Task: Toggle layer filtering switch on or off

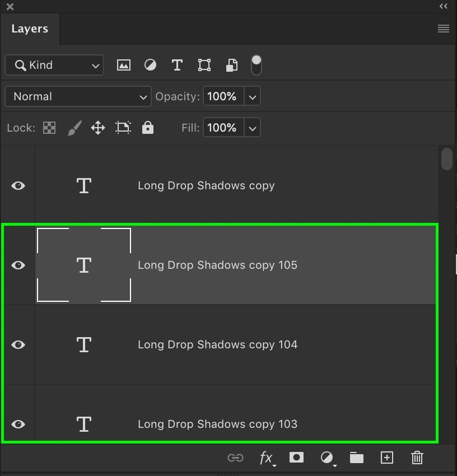Action: point(257,65)
